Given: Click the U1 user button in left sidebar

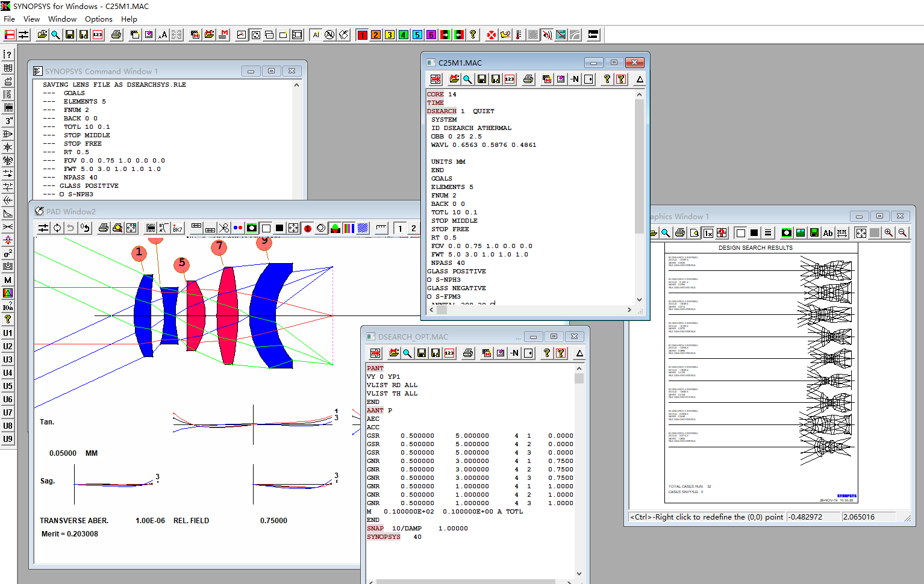Looking at the screenshot, I should pyautogui.click(x=8, y=333).
